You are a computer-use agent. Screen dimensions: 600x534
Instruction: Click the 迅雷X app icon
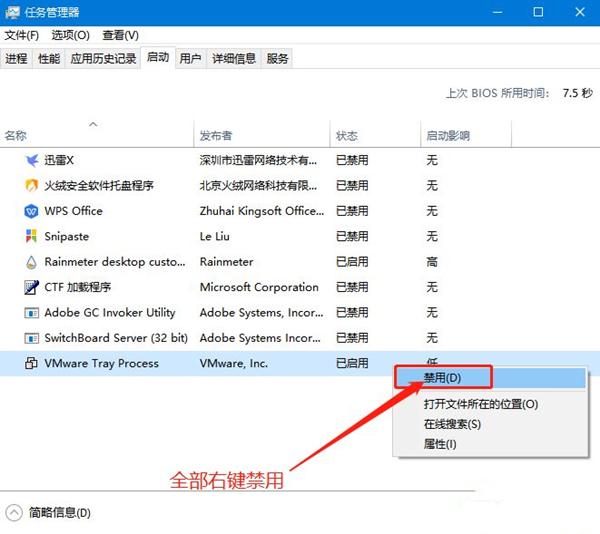coord(31,160)
